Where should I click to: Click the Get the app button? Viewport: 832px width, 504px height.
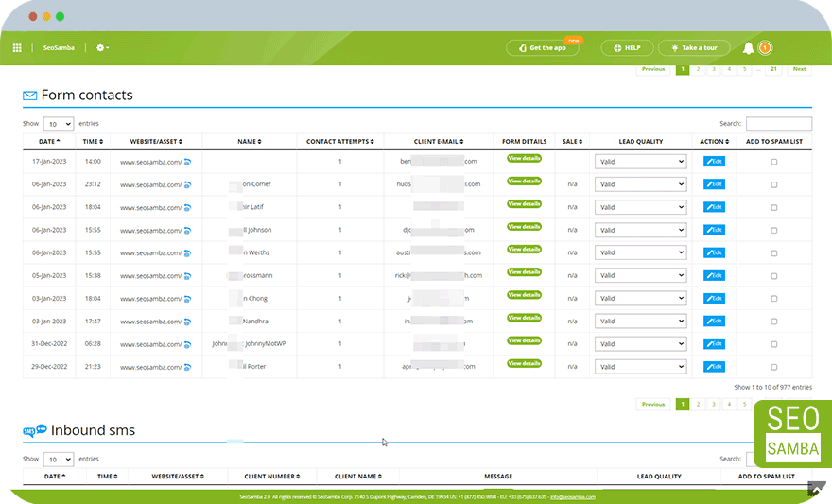tap(543, 47)
